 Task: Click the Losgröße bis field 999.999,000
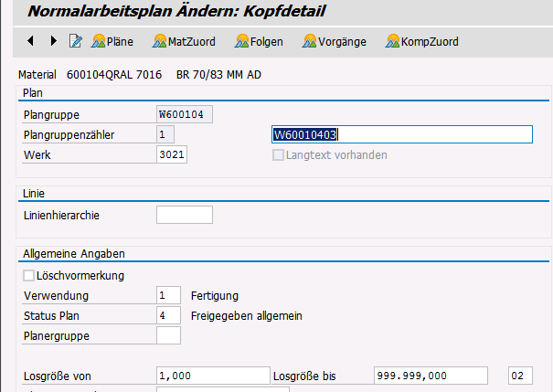coord(431,376)
